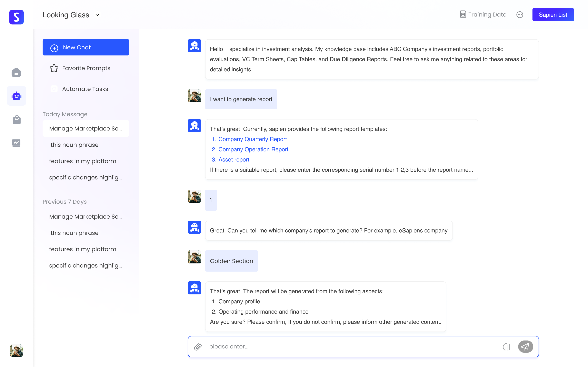This screenshot has width=588, height=367.
Task: Click bot avatar beside report aspects message
Action: click(194, 288)
